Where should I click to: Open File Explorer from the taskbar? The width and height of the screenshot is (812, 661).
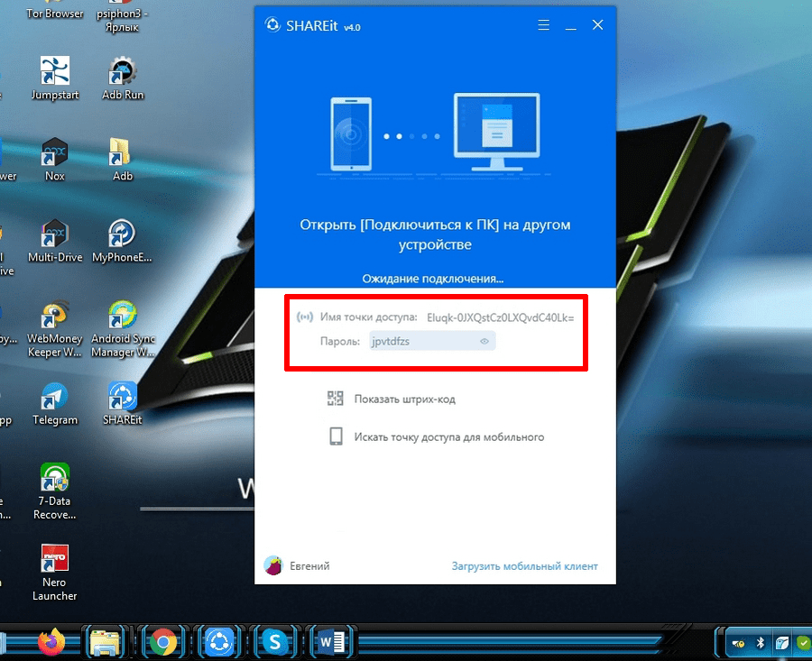click(106, 642)
